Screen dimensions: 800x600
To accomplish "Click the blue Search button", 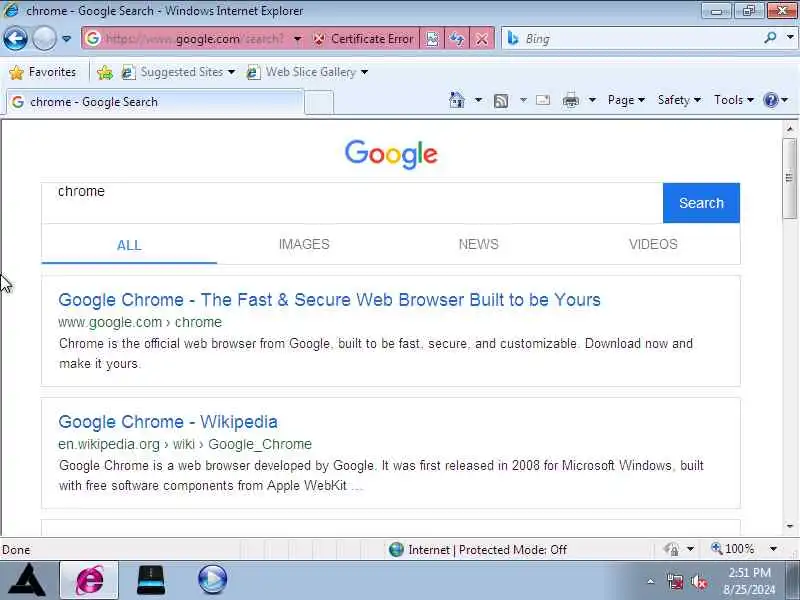I will 701,203.
